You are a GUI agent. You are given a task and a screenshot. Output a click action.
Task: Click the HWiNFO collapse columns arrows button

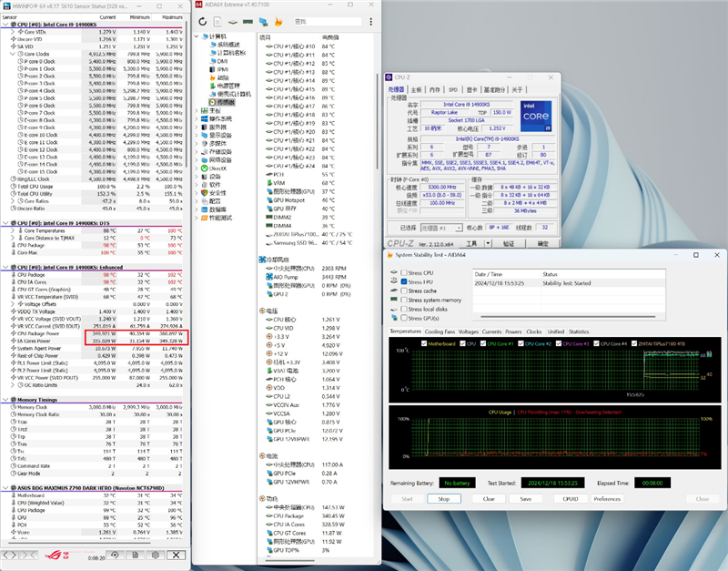29,555
